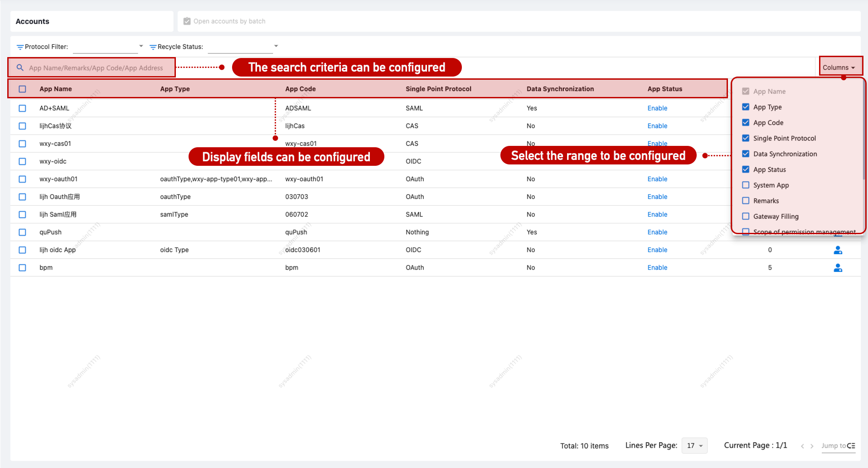Image resolution: width=868 pixels, height=468 pixels.
Task: Toggle the select-all checkbox in the table header
Action: point(22,89)
